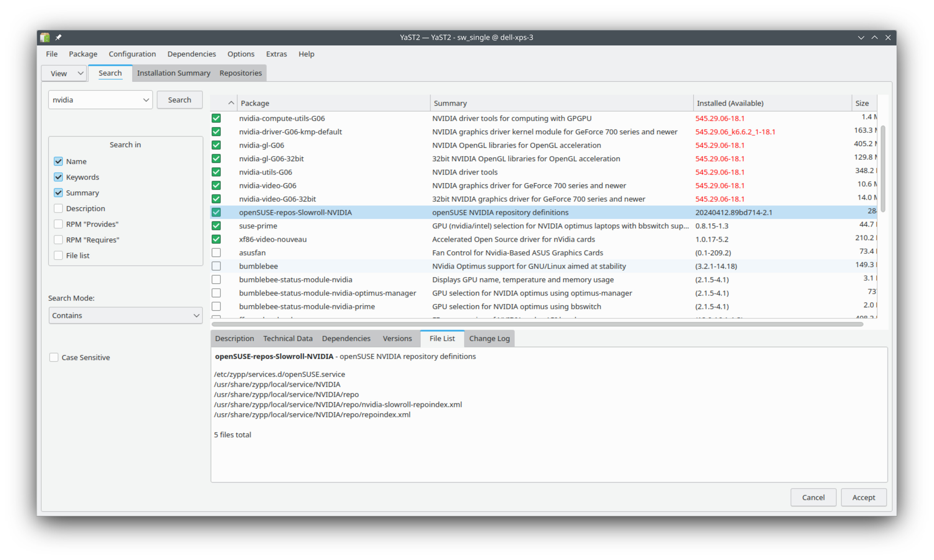Select the Search tab
The height and width of the screenshot is (560, 934).
pyautogui.click(x=110, y=73)
